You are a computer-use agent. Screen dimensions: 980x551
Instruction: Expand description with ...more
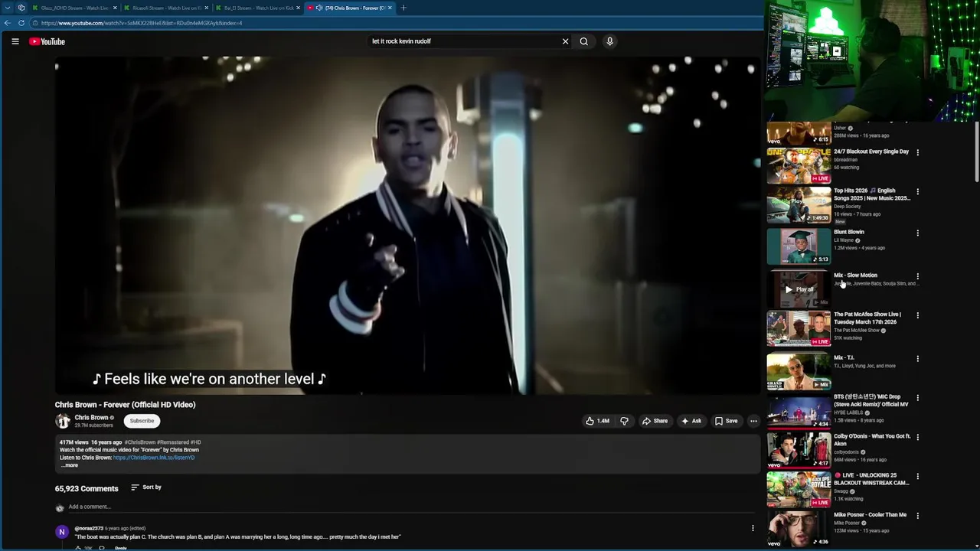tap(69, 465)
